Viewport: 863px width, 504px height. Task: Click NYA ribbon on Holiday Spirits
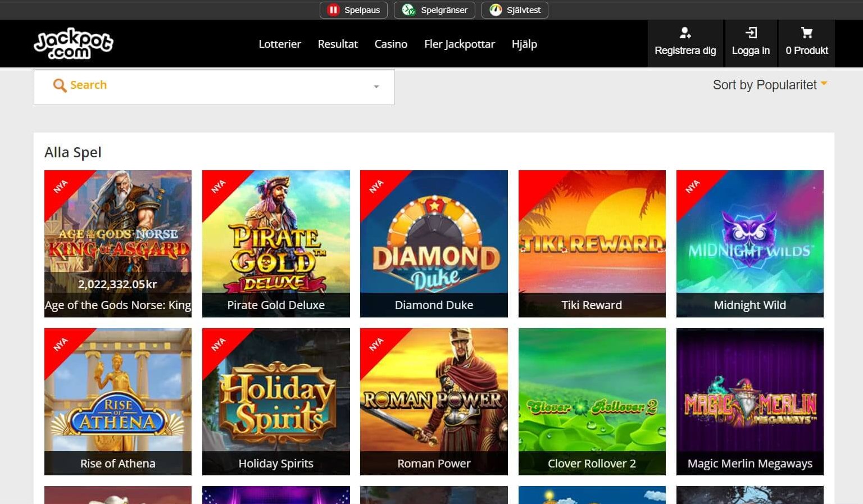click(x=219, y=344)
